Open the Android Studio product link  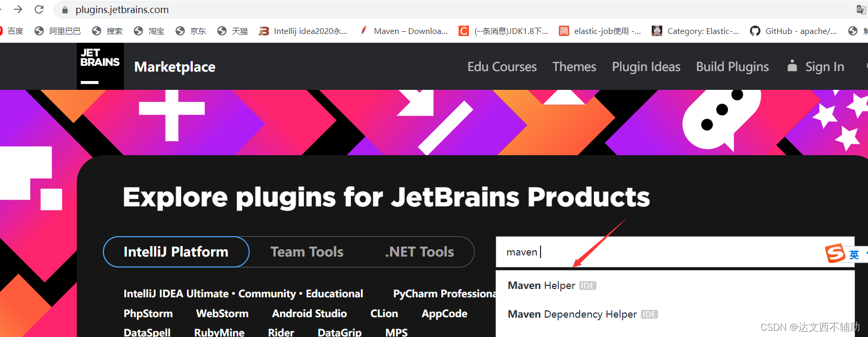click(309, 313)
